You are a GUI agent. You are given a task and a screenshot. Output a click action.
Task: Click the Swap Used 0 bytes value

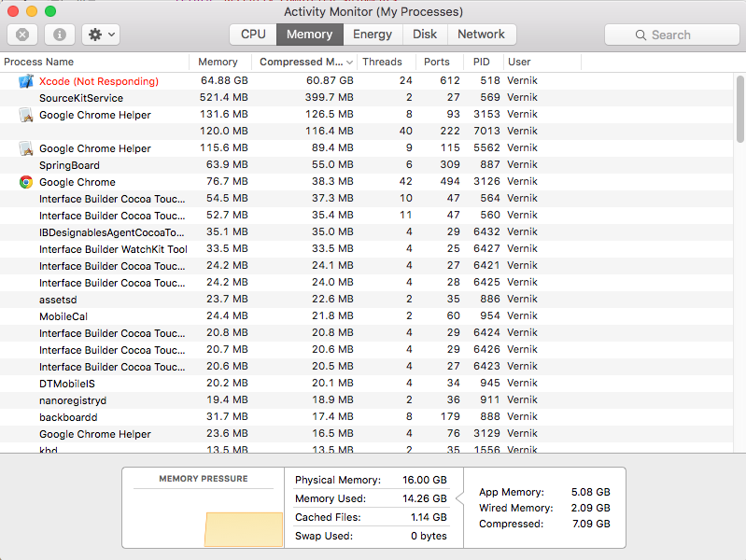[429, 536]
